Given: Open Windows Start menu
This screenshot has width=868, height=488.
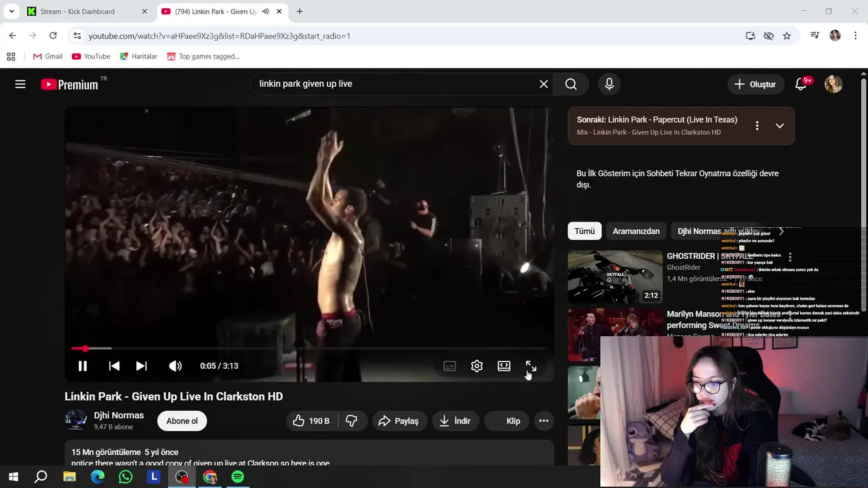Looking at the screenshot, I should point(13,477).
